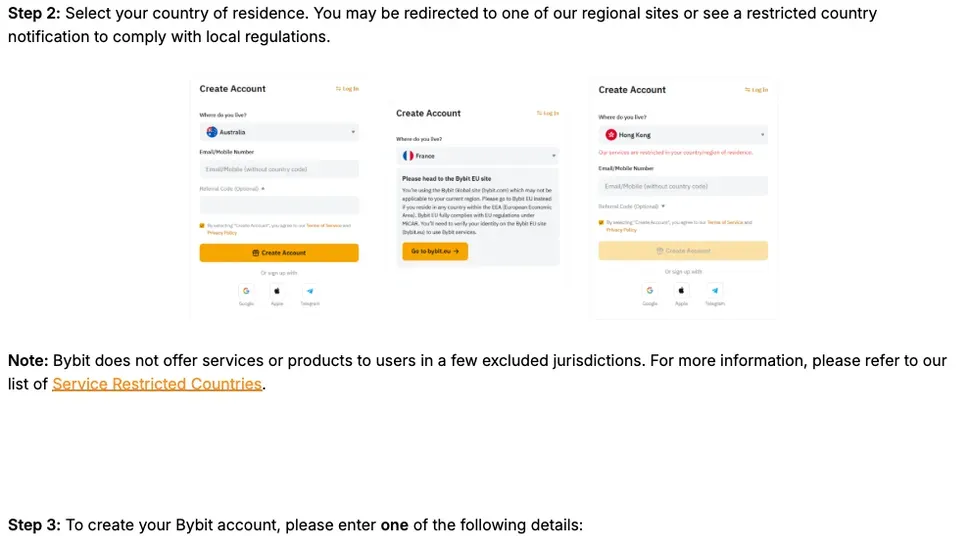The height and width of the screenshot is (536, 969).
Task: Click the Hong Kong flag icon
Action: click(611, 134)
